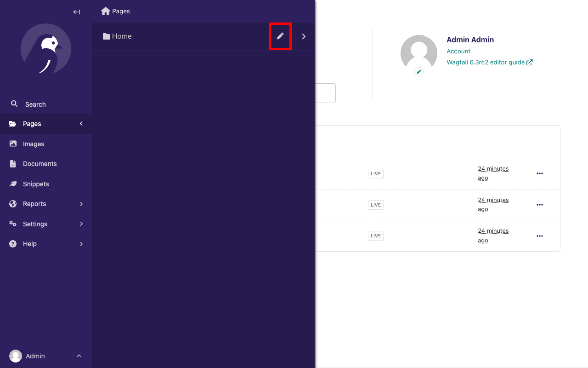Open the Snippets section

[36, 184]
